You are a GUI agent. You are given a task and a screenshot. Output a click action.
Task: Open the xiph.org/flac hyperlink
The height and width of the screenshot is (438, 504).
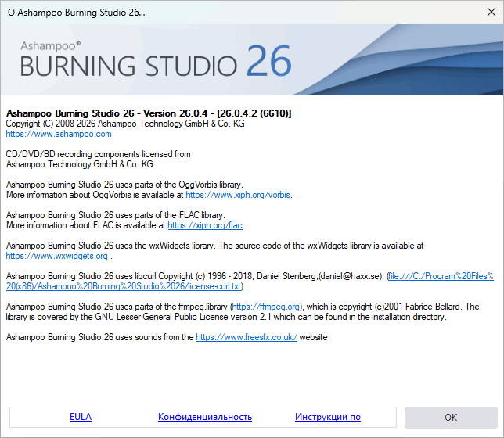pos(205,225)
